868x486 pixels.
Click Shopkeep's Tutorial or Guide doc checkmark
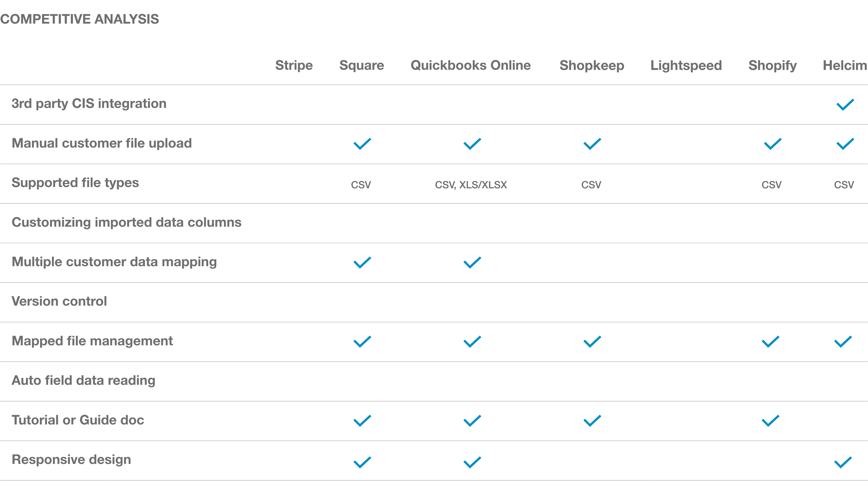click(592, 421)
